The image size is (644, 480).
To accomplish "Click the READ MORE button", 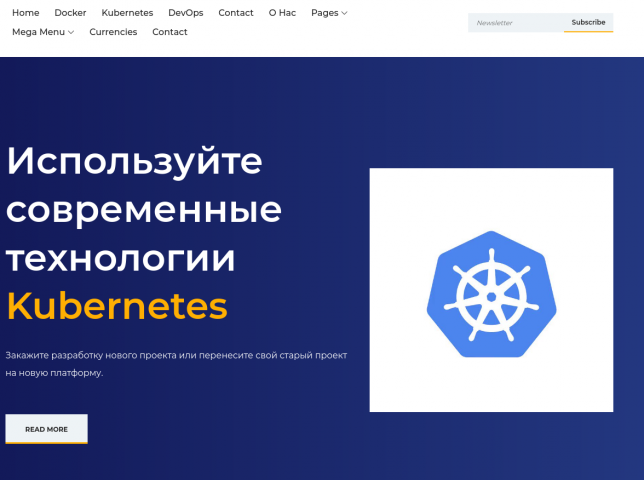I will [x=46, y=429].
